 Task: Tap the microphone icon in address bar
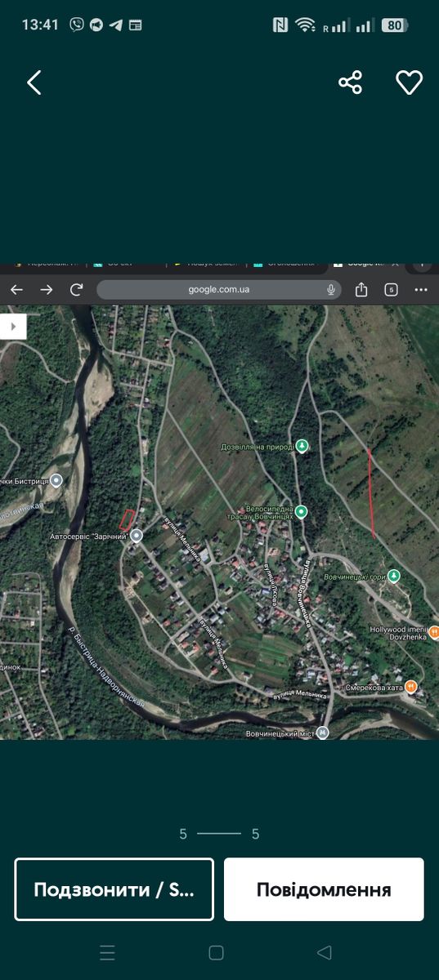coord(331,289)
